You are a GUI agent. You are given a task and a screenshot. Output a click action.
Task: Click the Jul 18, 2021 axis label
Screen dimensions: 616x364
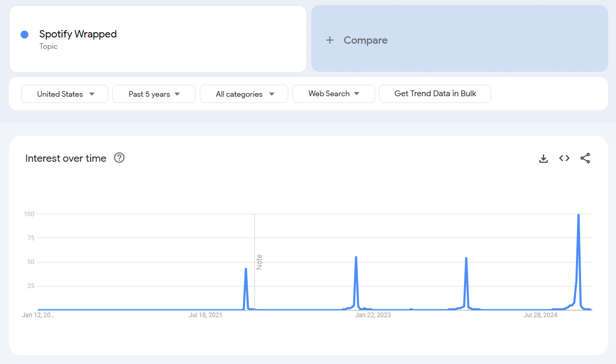(206, 315)
